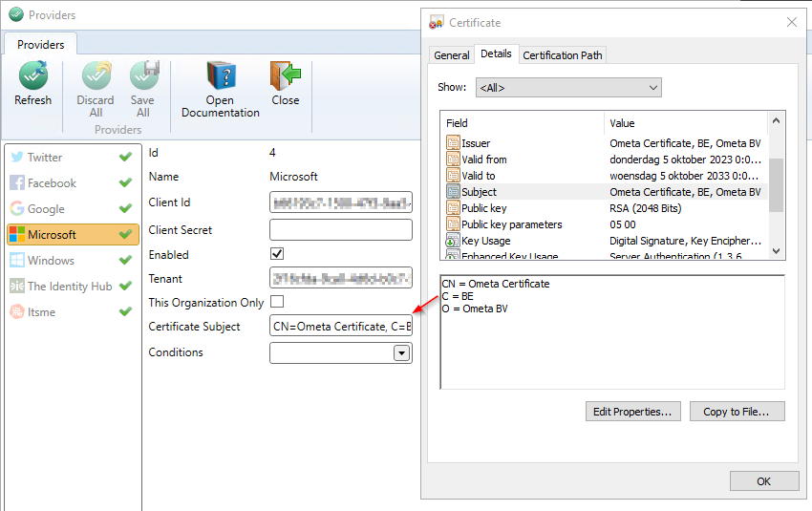Click the Client Secret field
Viewport: 812px width, 511px height.
341,230
